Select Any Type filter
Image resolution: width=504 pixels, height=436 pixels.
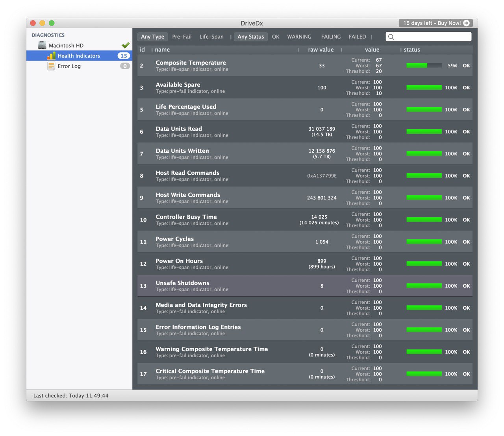pyautogui.click(x=152, y=37)
